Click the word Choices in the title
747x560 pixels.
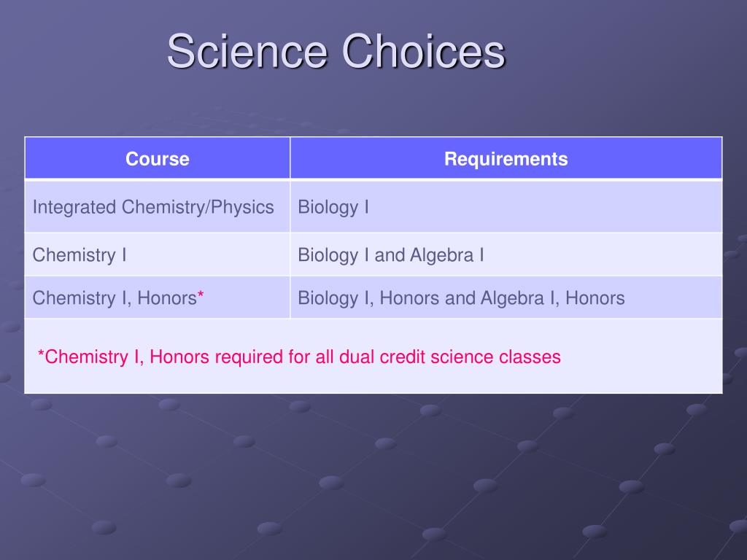pyautogui.click(x=424, y=51)
